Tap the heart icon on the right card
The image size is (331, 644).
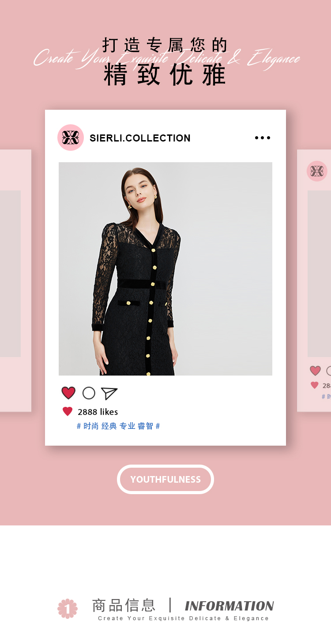tap(315, 371)
